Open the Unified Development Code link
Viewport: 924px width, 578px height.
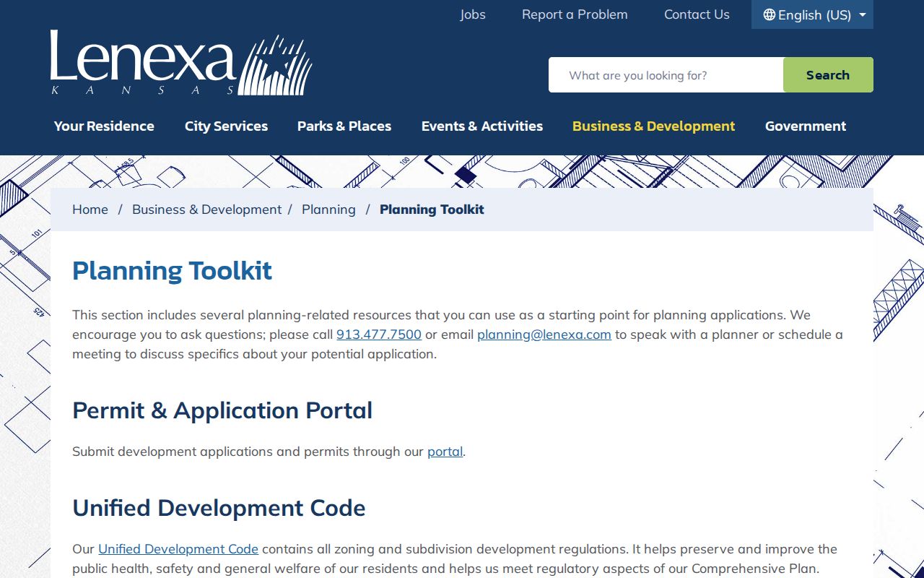[x=178, y=549]
